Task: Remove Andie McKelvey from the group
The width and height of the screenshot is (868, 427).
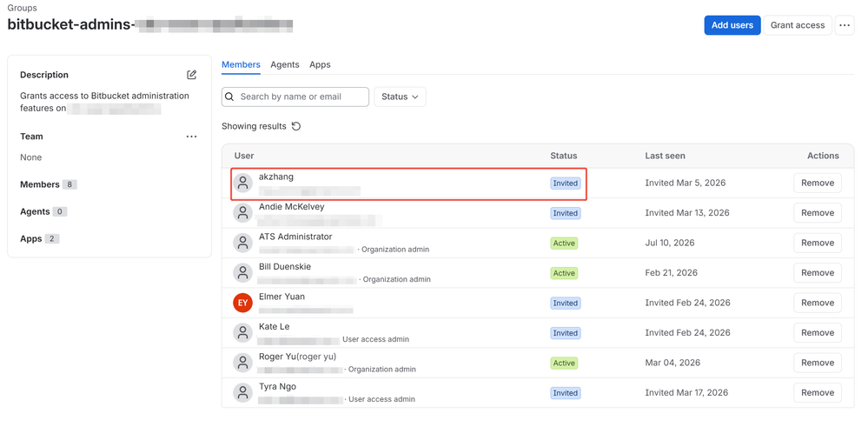Action: click(x=818, y=213)
